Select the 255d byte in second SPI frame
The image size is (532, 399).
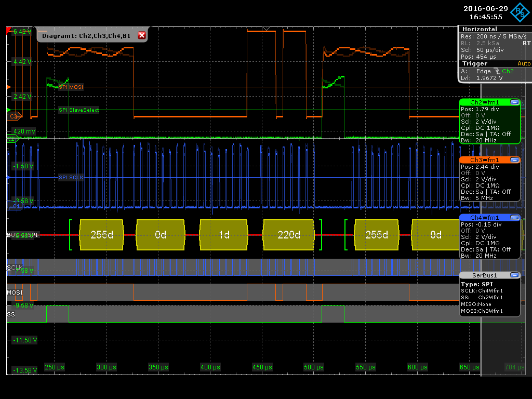(x=377, y=235)
